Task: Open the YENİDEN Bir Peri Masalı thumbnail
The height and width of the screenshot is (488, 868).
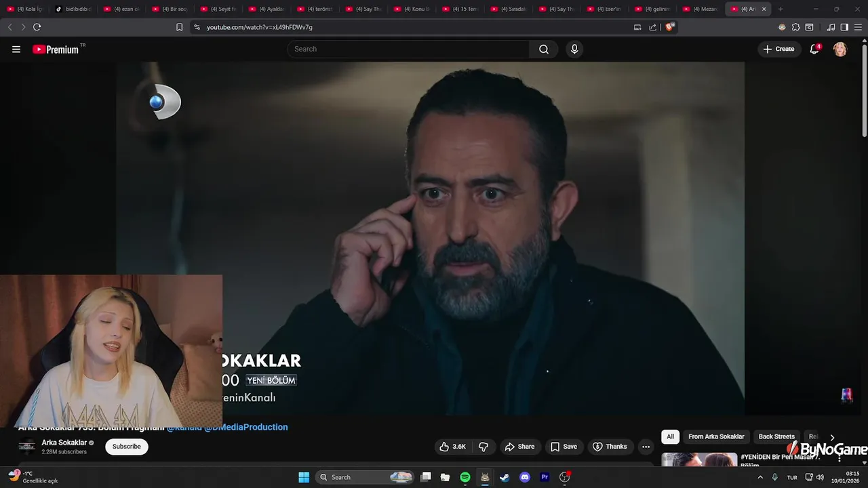Action: (699, 460)
